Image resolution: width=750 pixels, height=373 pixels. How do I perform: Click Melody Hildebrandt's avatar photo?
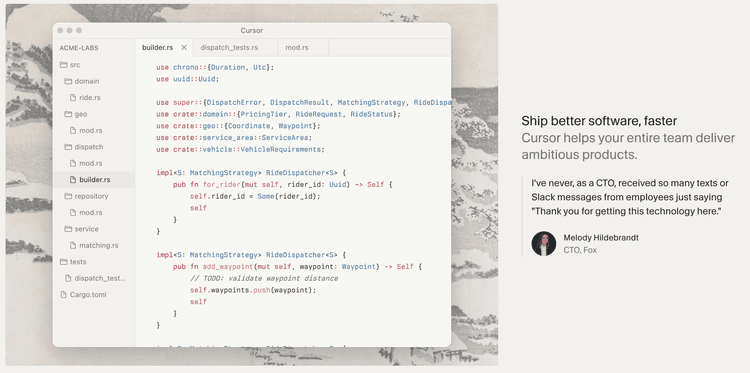544,244
